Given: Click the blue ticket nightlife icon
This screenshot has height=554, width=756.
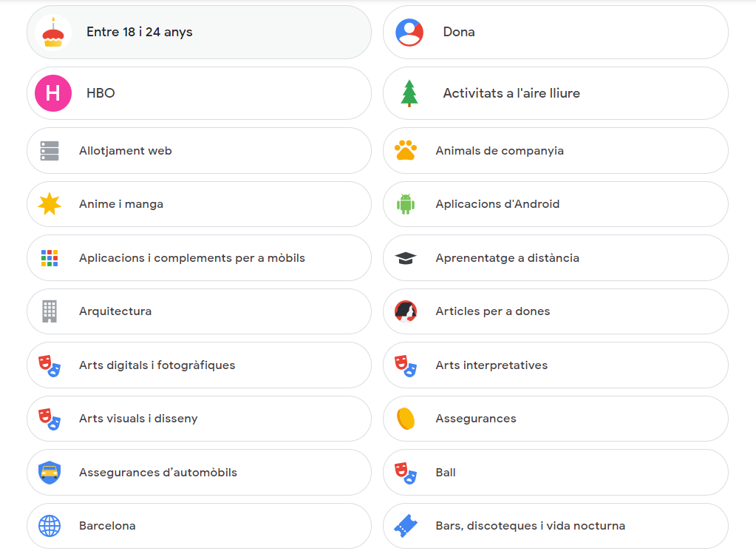Looking at the screenshot, I should (x=405, y=526).
